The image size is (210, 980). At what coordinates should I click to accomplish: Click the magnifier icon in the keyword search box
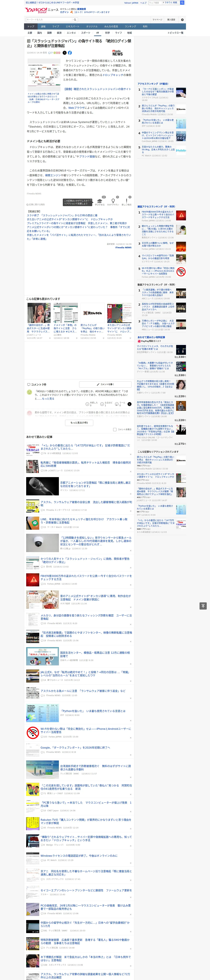(x=75, y=20)
